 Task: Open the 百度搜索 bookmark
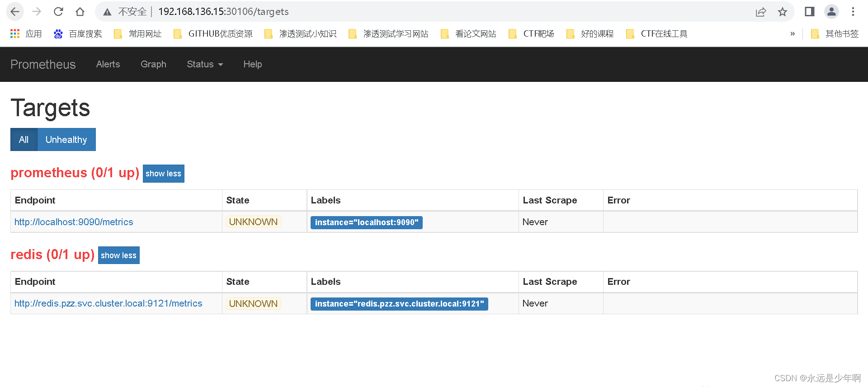[78, 34]
